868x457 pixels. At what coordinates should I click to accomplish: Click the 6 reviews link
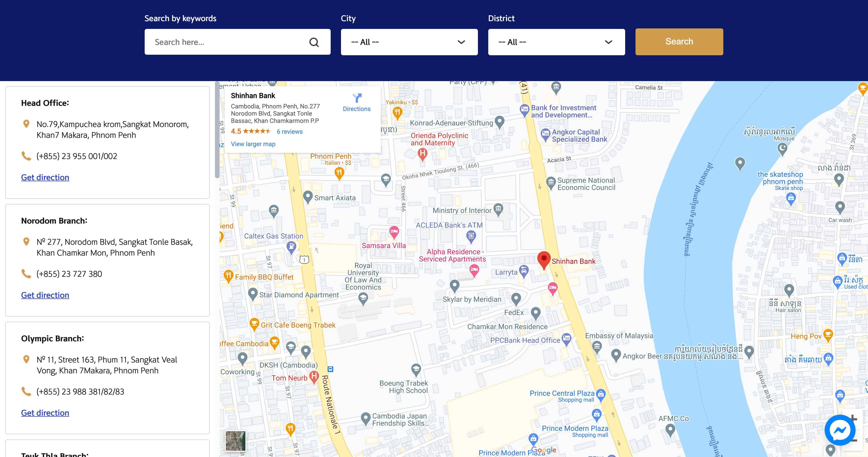289,132
